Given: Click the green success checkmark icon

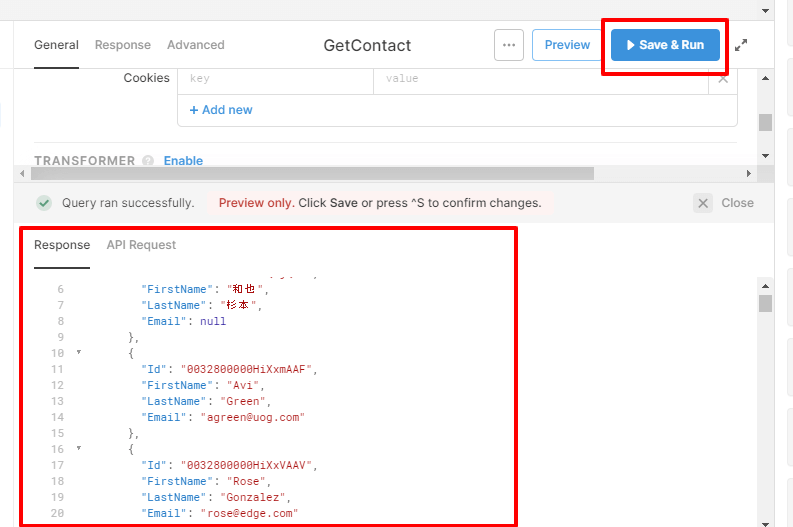Looking at the screenshot, I should click(x=44, y=203).
